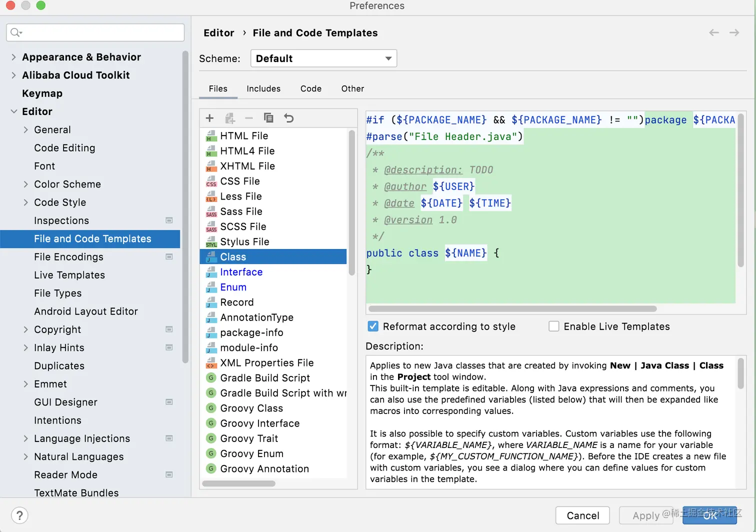Collapse the Editor tree section
The width and height of the screenshot is (756, 532).
tap(13, 111)
